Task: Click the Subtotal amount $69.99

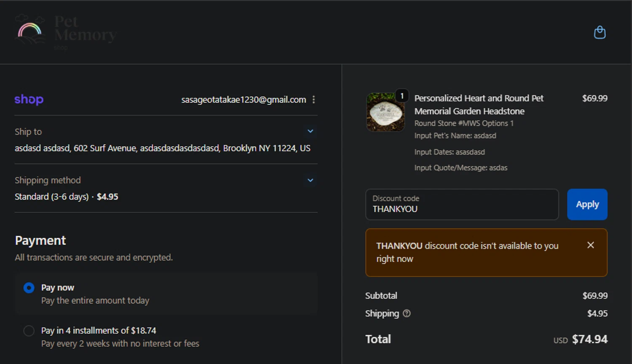Action: click(x=595, y=296)
